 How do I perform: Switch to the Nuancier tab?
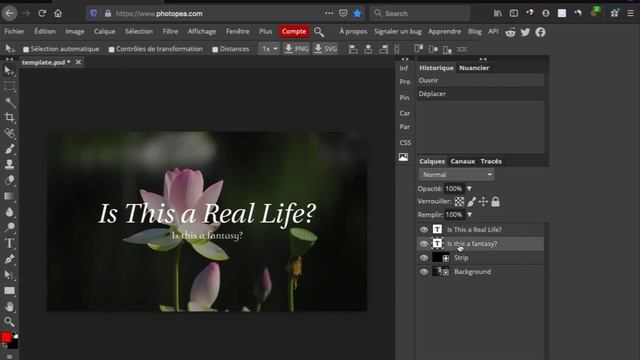tap(474, 68)
